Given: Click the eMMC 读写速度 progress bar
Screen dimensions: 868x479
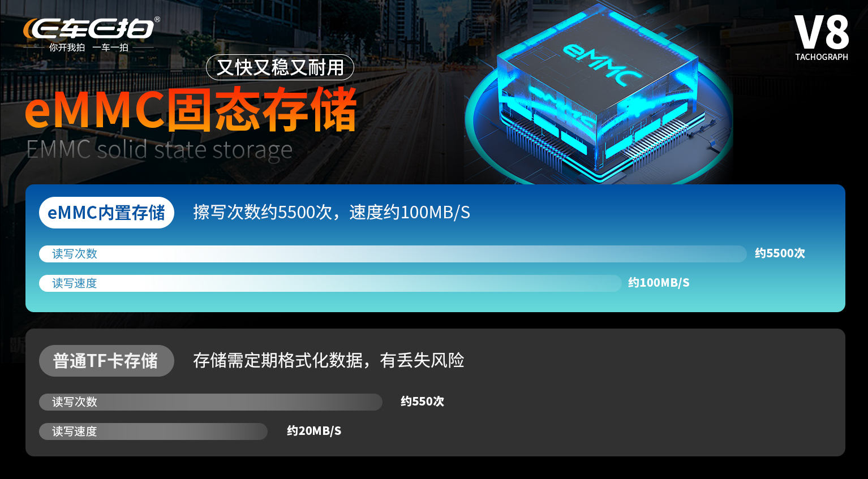Looking at the screenshot, I should point(330,283).
